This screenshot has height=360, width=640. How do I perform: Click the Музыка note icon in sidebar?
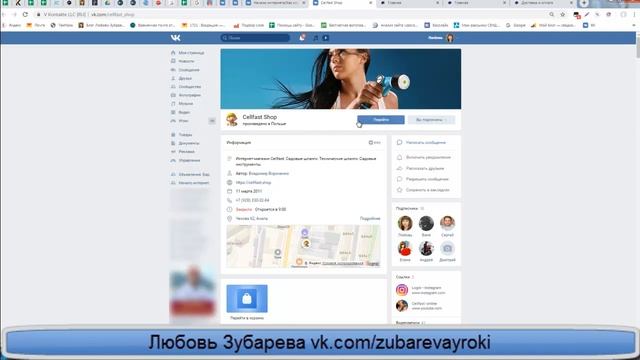(x=173, y=104)
